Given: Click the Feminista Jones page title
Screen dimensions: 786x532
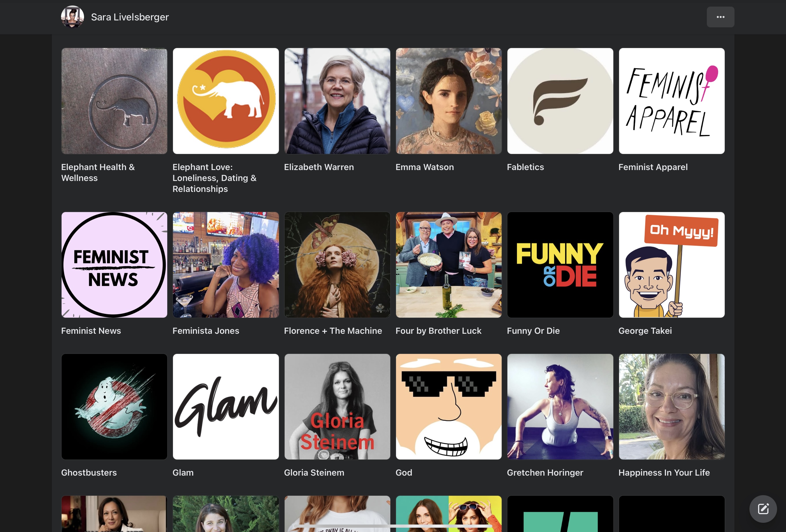Looking at the screenshot, I should tap(205, 331).
